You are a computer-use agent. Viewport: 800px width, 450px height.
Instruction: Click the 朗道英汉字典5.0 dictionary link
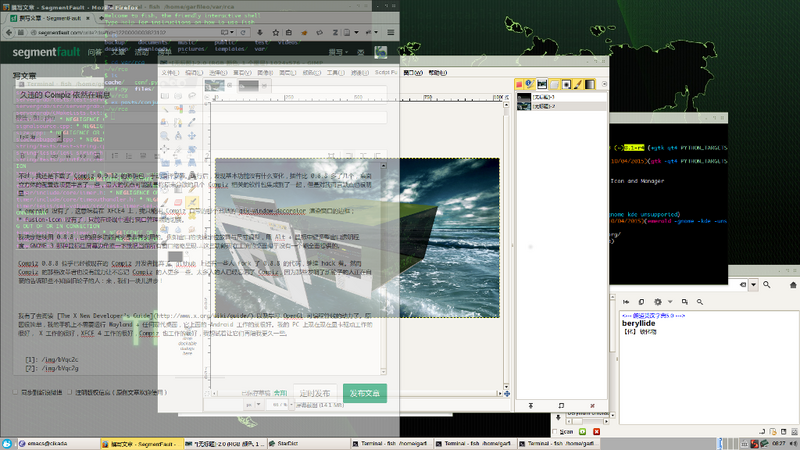click(x=654, y=316)
